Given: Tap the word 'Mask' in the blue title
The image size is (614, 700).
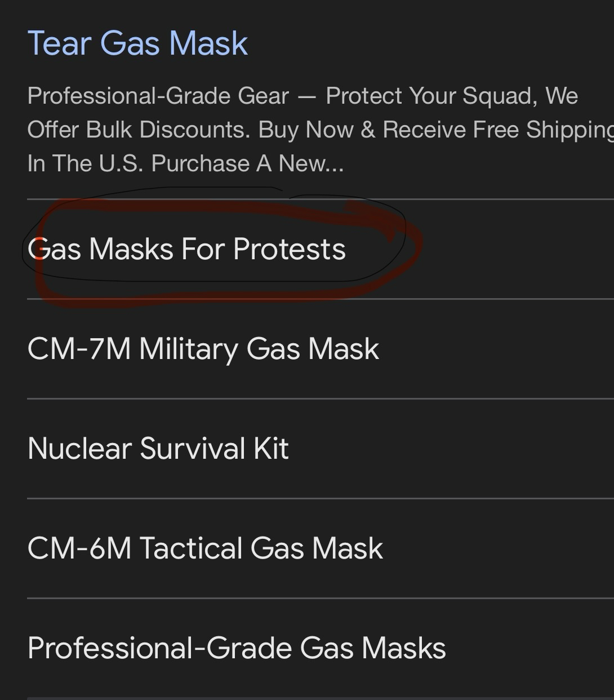Looking at the screenshot, I should (208, 43).
